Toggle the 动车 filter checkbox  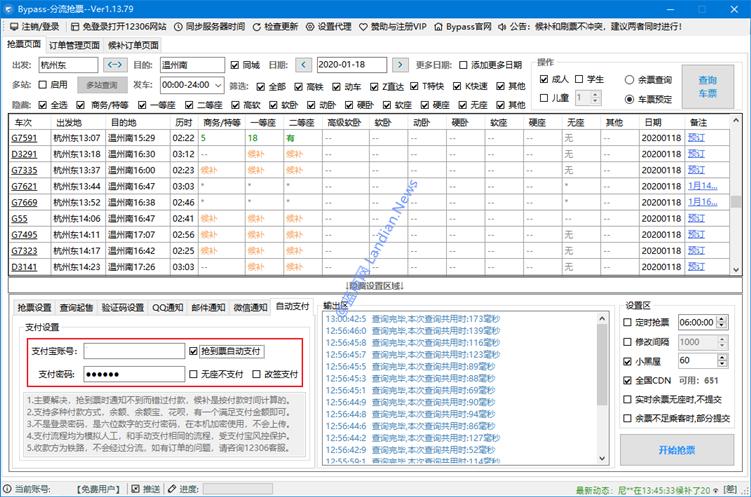(336, 87)
